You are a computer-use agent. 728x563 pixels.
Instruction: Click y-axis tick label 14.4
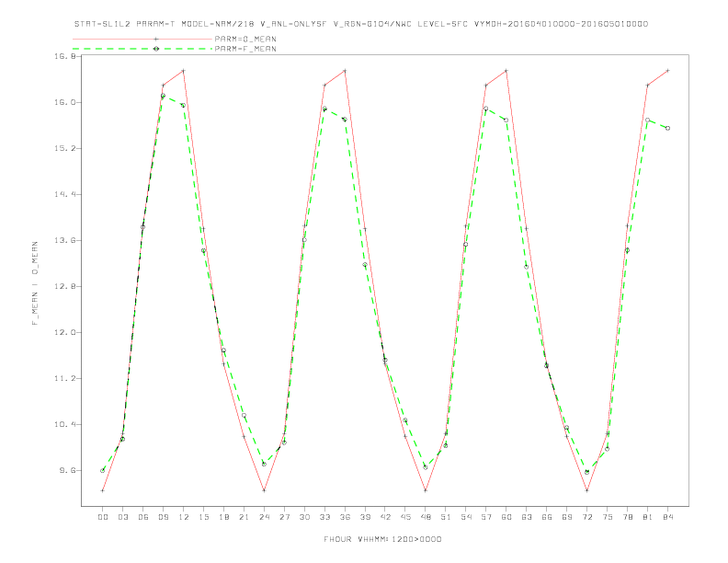coord(65,194)
